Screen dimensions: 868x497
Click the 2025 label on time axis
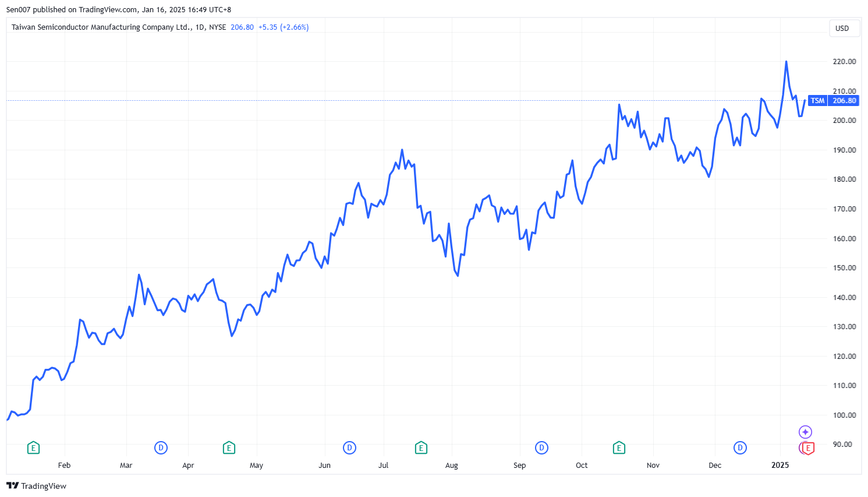click(x=780, y=465)
